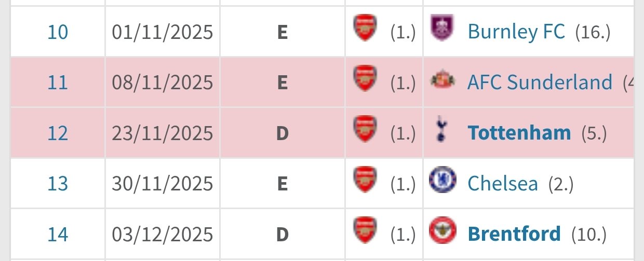644x261 pixels.
Task: Click Arsenal crest in the 23/11/2025 row
Action: (365, 129)
